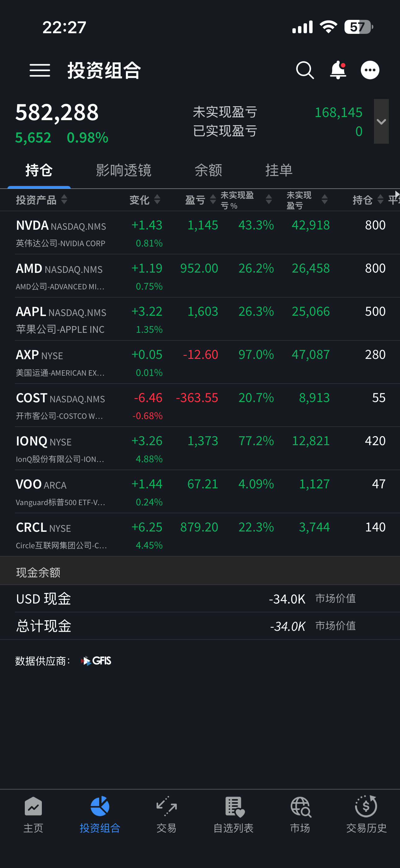The image size is (400, 868).
Task: Open the more options ellipsis button
Action: pyautogui.click(x=370, y=70)
